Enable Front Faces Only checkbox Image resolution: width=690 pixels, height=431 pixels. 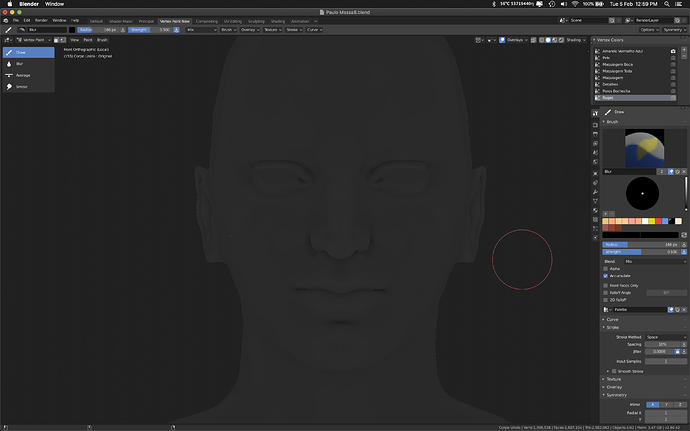point(606,286)
